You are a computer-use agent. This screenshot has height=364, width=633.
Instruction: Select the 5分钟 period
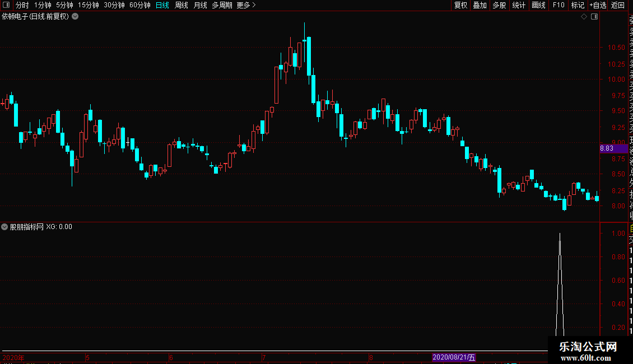64,5
